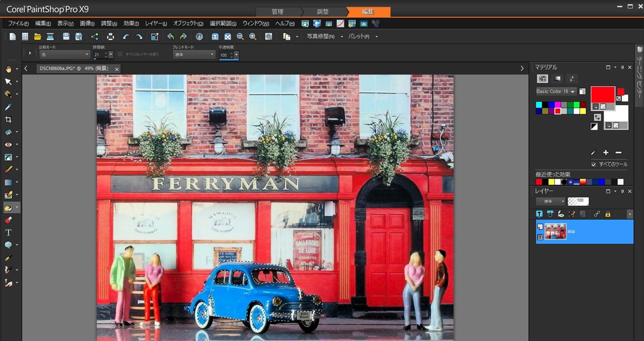Zoom in using the magnifier plus icon

[253, 37]
